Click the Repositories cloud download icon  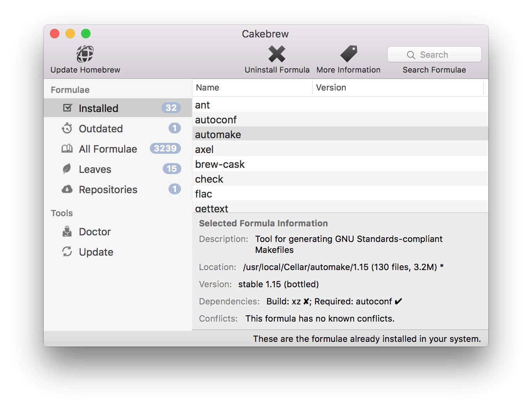click(67, 189)
